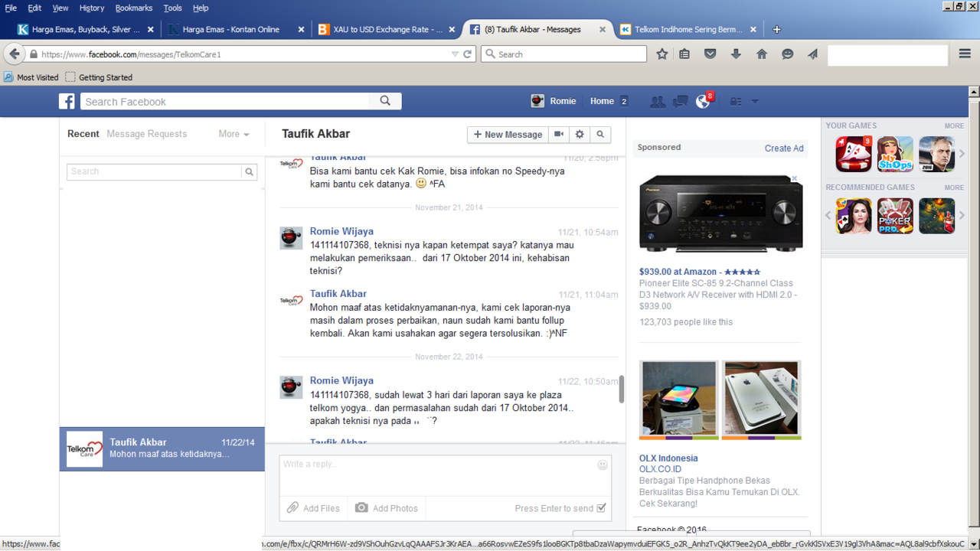Image resolution: width=980 pixels, height=551 pixels.
Task: Click MORE link beside Recommended Games
Action: 954,187
